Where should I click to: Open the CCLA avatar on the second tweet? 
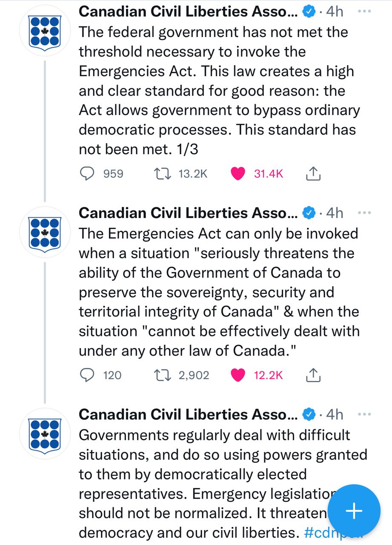click(45, 232)
